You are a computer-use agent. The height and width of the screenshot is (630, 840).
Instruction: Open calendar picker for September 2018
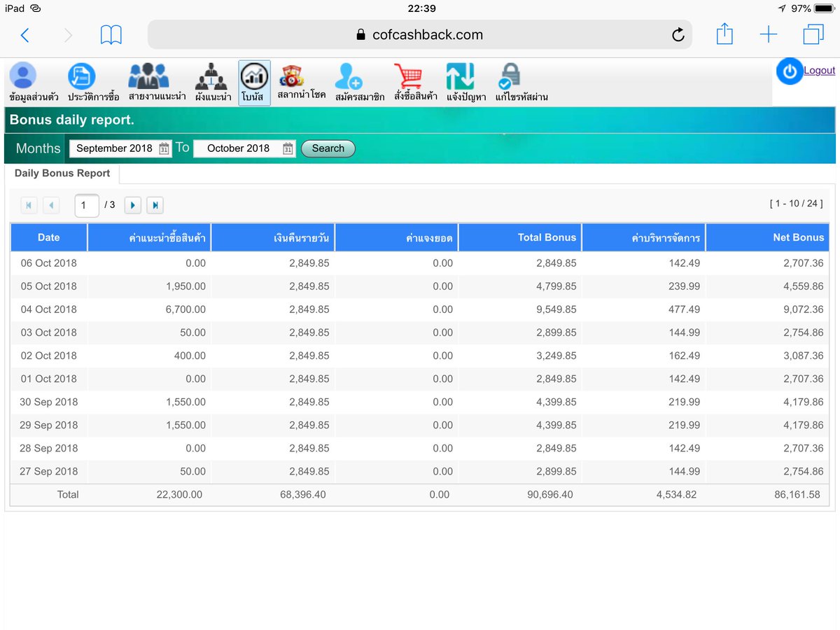164,148
